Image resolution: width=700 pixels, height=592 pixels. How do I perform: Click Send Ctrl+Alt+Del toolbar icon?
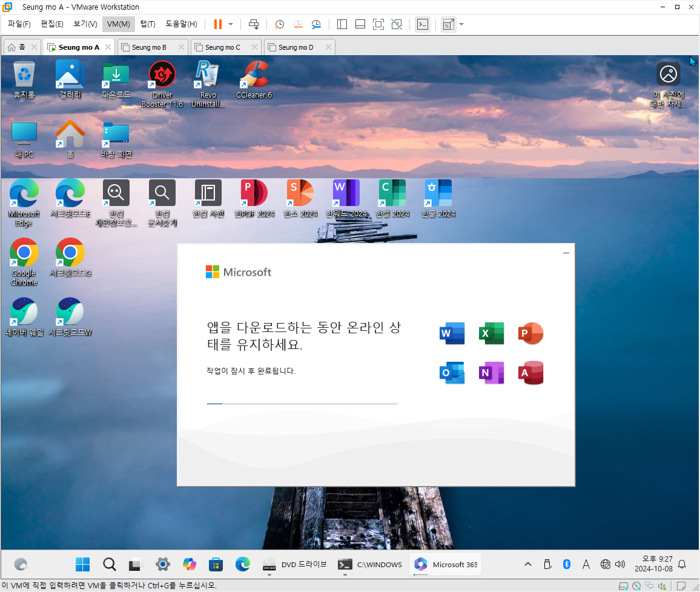254,24
